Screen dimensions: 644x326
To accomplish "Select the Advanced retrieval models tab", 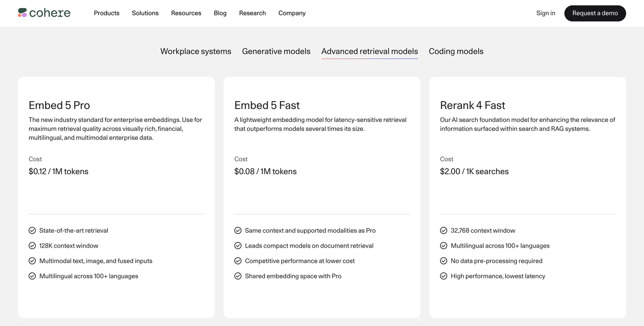I will pyautogui.click(x=369, y=51).
